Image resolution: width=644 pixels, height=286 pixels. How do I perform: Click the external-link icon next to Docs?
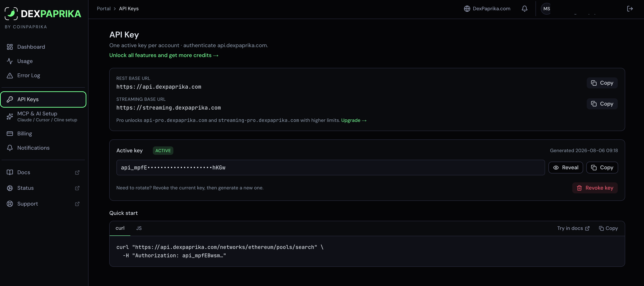click(77, 172)
